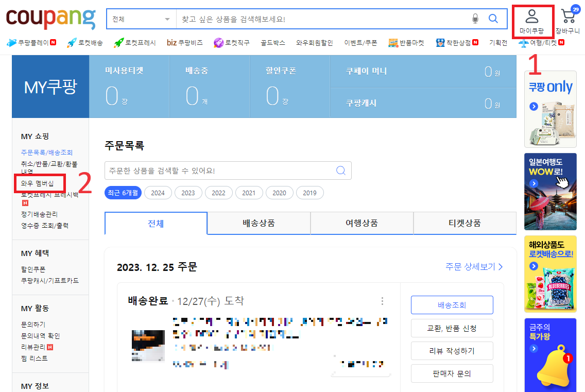Open the 마이쿠팡 account icon
The height and width of the screenshot is (392, 585).
click(531, 22)
